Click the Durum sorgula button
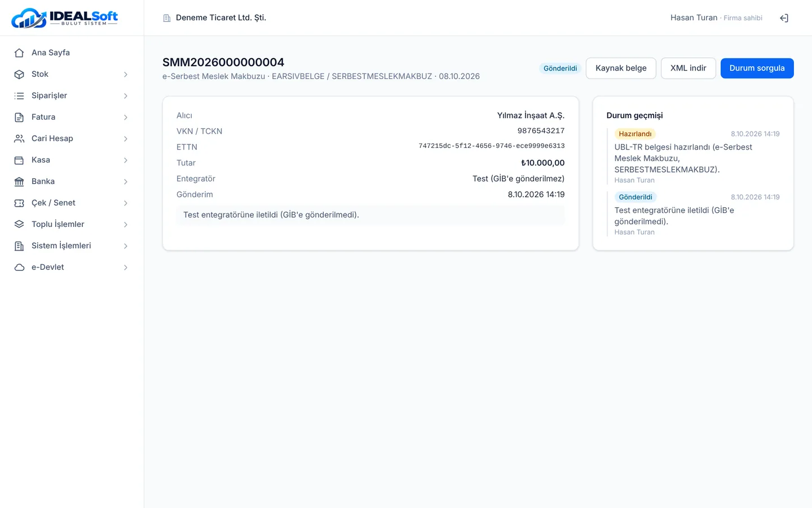Screen dimensions: 812x508 757,68
